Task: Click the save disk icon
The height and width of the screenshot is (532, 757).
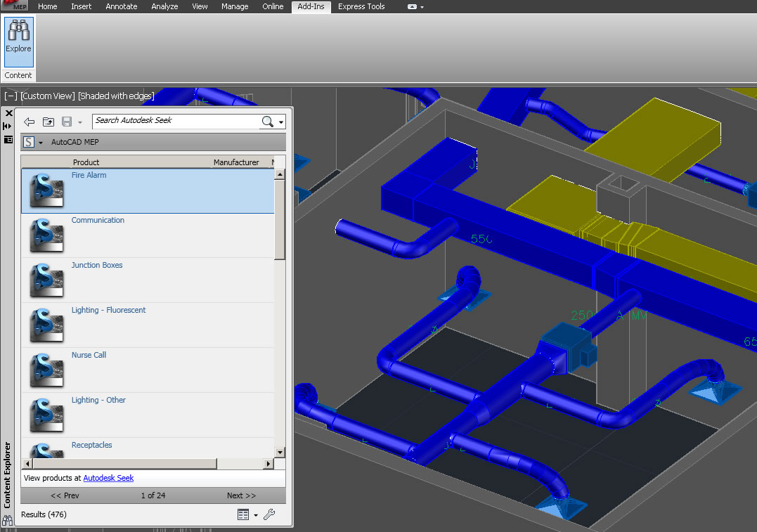Action: [x=67, y=122]
